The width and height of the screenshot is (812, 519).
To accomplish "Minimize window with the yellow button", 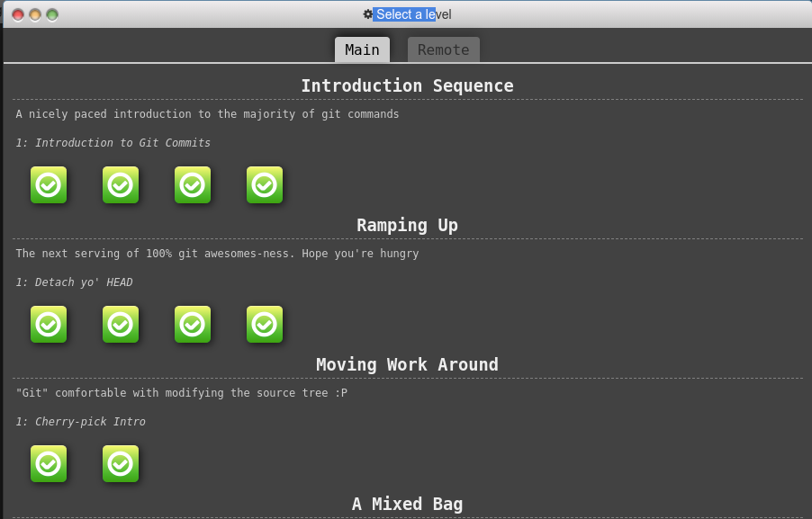I will 35,15.
